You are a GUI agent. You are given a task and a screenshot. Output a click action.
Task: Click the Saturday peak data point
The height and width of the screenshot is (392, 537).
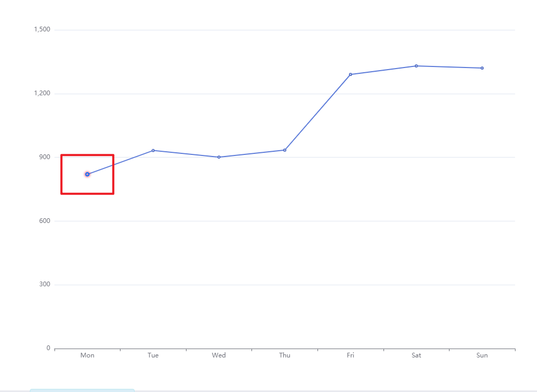416,66
